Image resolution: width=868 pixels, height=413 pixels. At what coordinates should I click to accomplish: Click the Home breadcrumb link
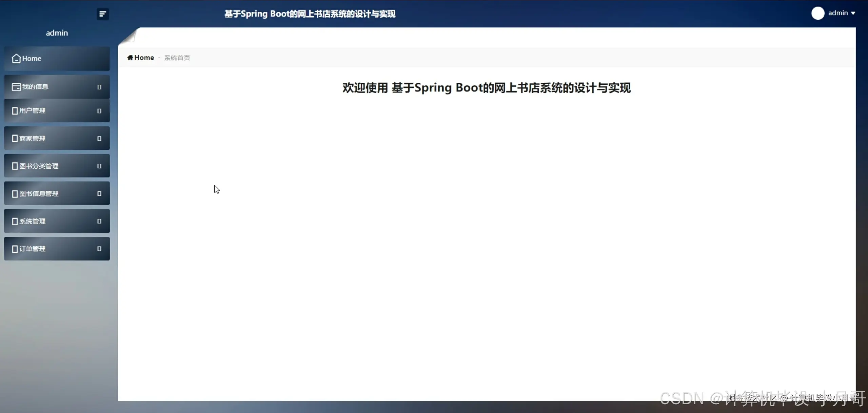point(144,58)
